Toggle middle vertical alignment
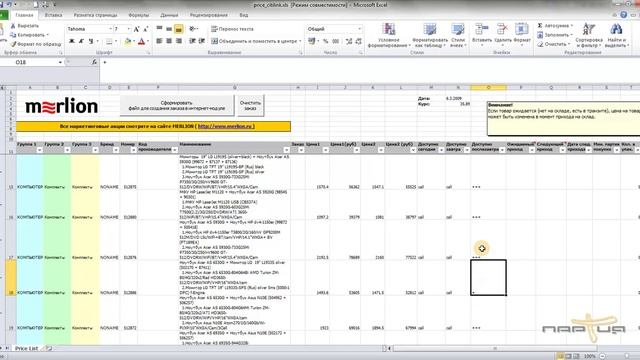Image resolution: width=640 pixels, height=360 pixels. (x=169, y=29)
